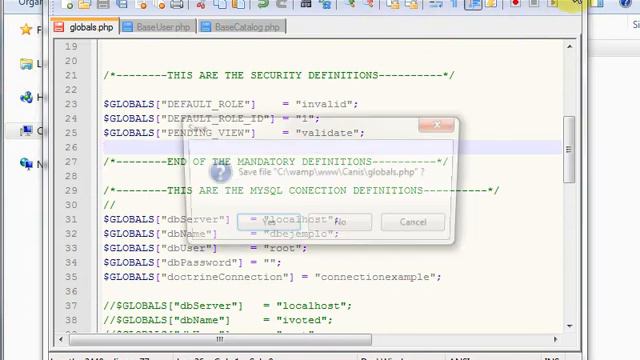
Task: Toggle the highlighted indent guide icon
Action: point(473,4)
